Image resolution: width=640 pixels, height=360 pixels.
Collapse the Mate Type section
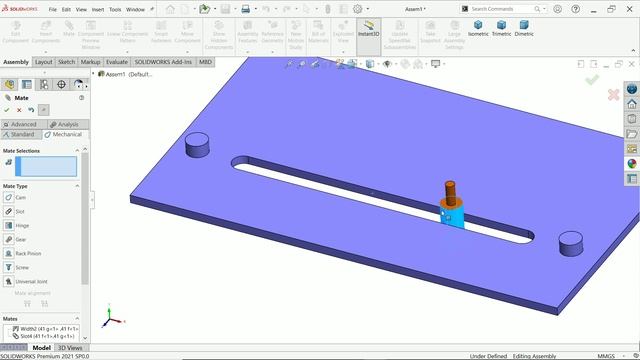pos(77,186)
